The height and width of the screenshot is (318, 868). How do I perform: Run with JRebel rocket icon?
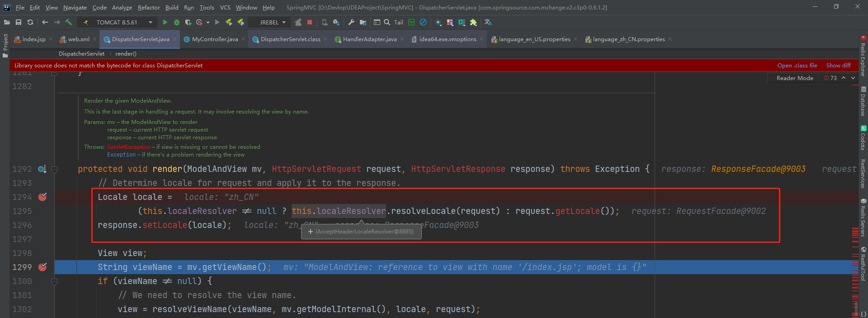(229, 22)
